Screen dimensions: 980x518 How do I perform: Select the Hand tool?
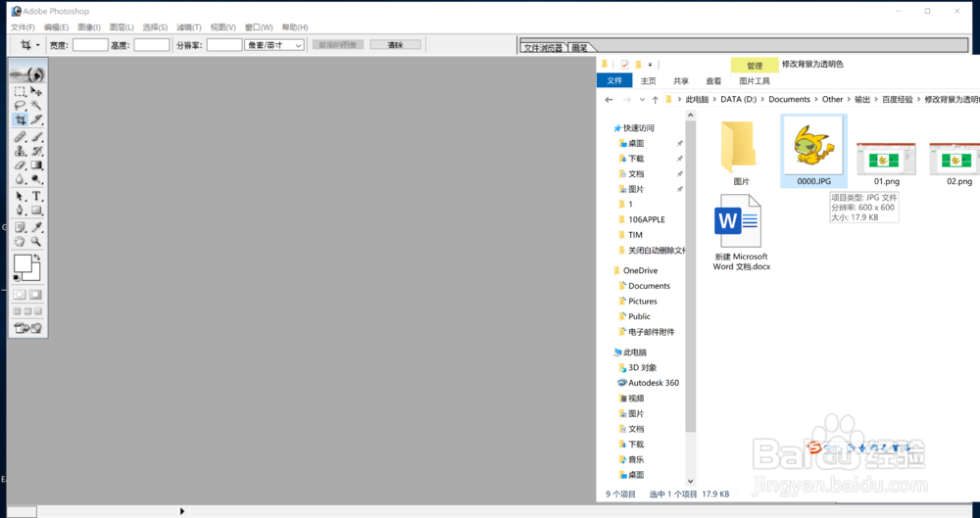point(20,241)
